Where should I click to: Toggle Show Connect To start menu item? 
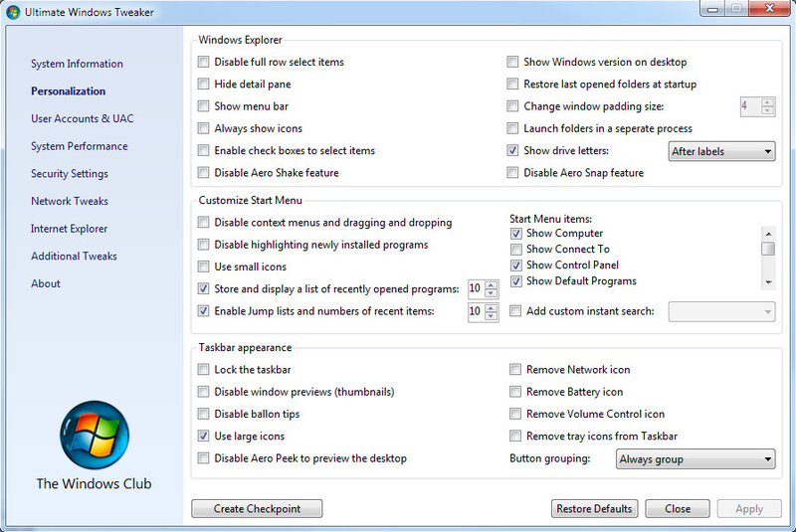[516, 249]
